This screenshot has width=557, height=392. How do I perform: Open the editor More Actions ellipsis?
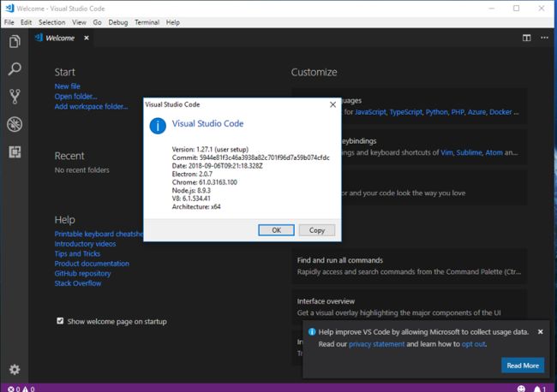click(544, 38)
